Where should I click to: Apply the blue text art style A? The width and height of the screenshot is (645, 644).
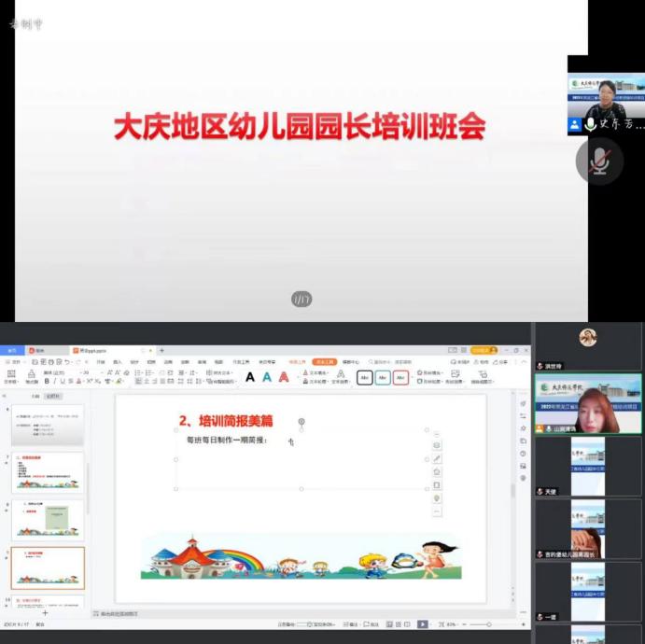pos(267,377)
